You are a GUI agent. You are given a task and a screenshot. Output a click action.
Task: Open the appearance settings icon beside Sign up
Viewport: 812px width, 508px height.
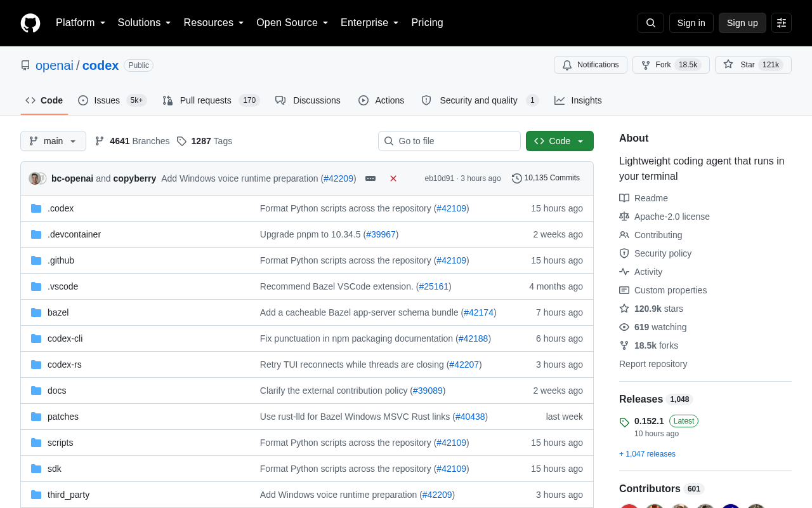coord(782,23)
